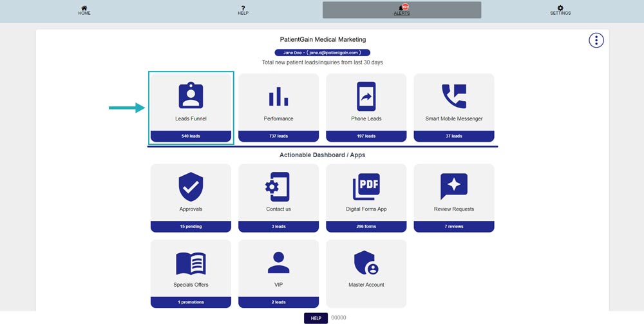Click the 296 forms bar

[366, 226]
